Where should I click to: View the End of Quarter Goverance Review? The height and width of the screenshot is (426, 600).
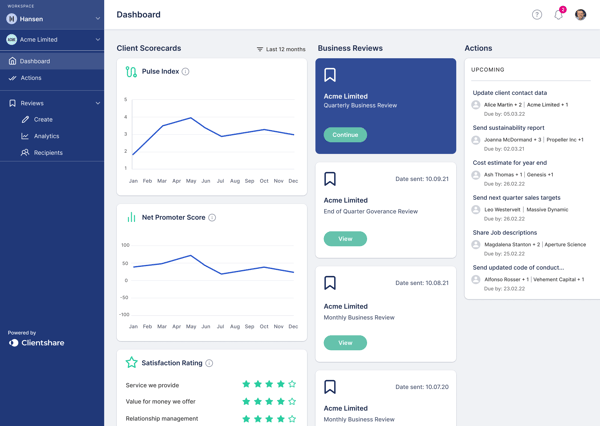[345, 239]
